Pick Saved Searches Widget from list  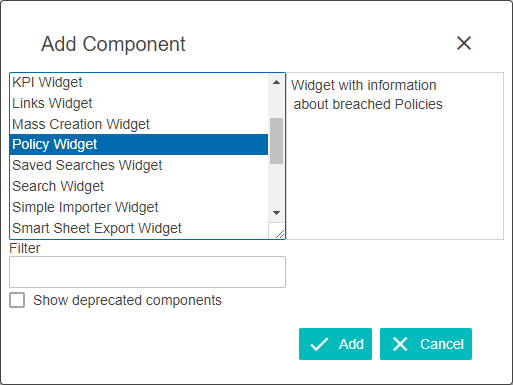click(x=139, y=165)
